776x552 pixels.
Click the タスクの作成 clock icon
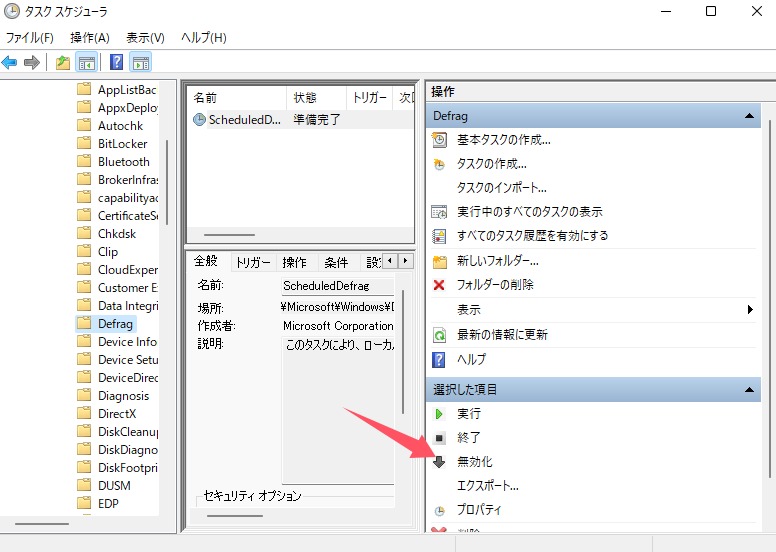click(x=439, y=164)
